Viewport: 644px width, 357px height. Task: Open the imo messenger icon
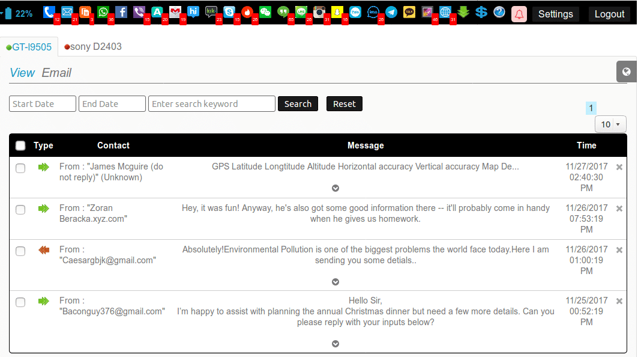coord(373,12)
